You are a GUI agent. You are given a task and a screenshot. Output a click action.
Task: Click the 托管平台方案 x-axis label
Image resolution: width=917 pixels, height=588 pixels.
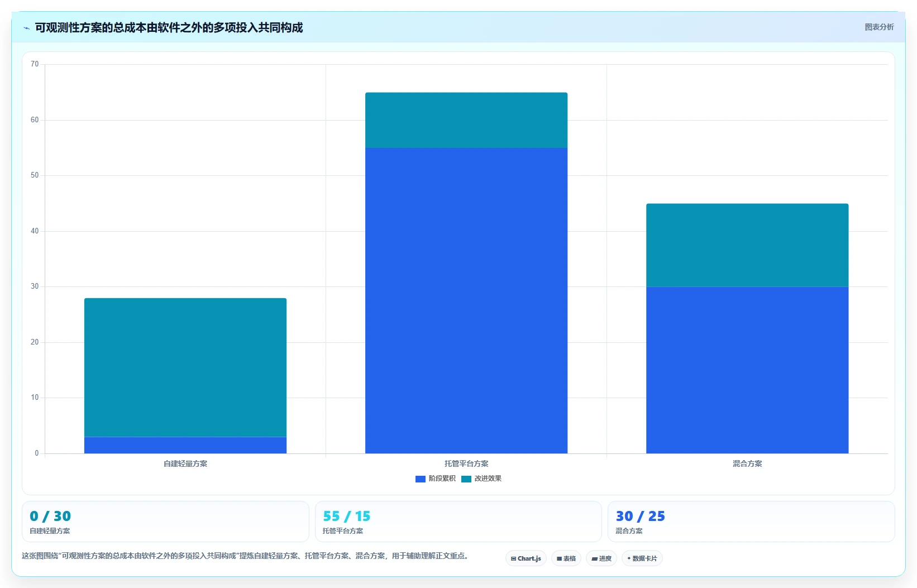click(466, 463)
